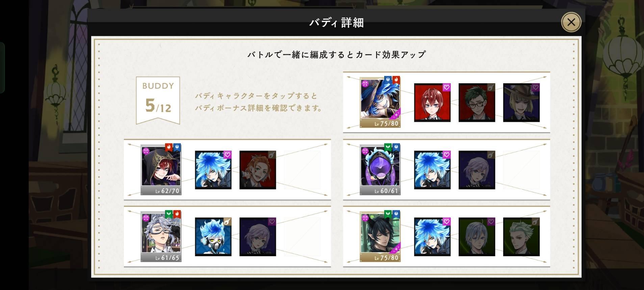Tap the Lv 62/70 hooded red-haired card
This screenshot has width=644, height=290.
tap(161, 169)
